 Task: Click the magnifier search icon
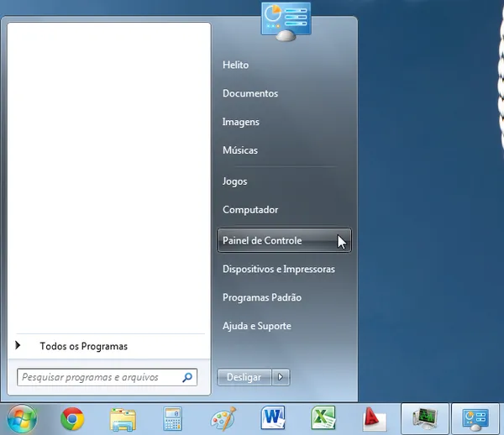pos(187,377)
